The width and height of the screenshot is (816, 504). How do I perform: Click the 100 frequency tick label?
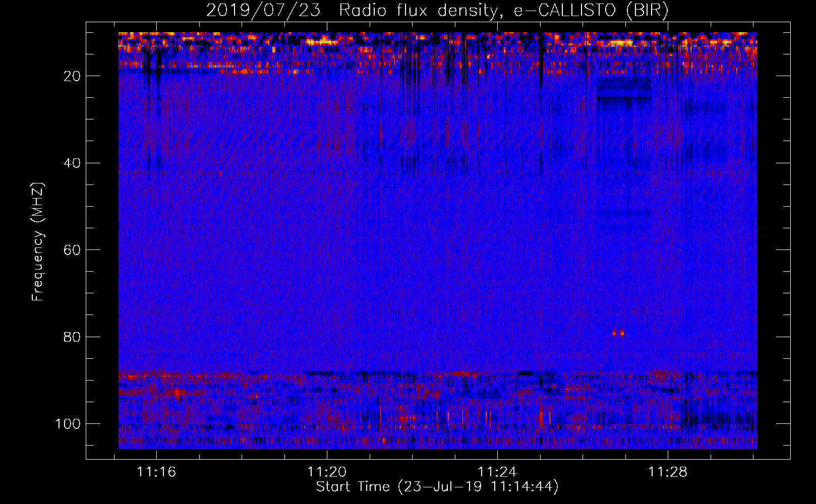pyautogui.click(x=68, y=424)
